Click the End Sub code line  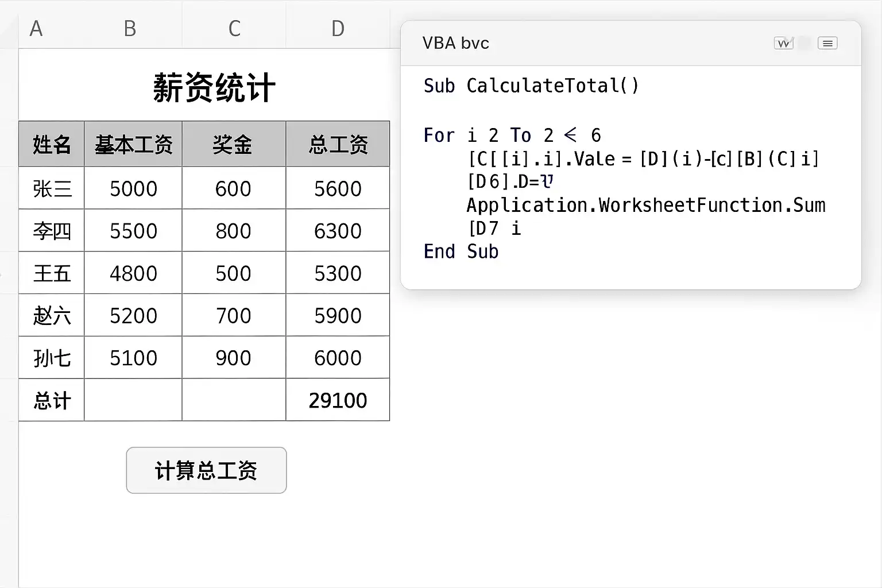pos(461,252)
